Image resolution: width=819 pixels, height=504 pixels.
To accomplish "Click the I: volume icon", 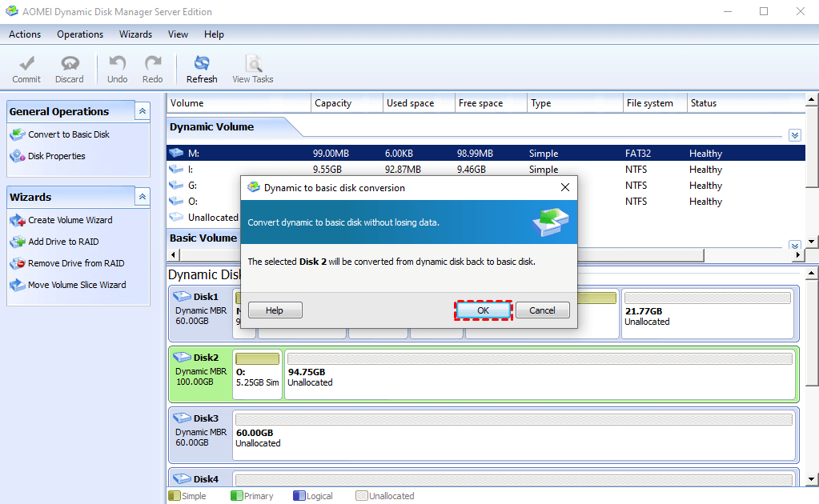I will point(177,169).
